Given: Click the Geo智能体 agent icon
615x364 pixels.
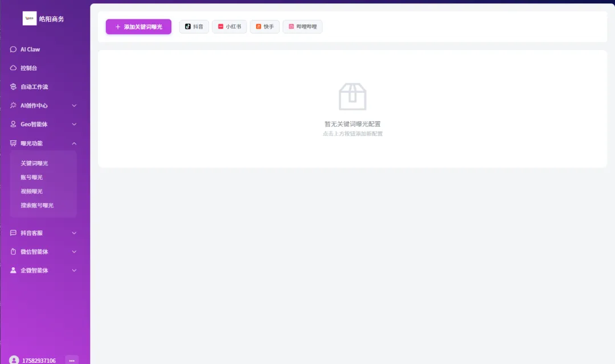Looking at the screenshot, I should (13, 124).
